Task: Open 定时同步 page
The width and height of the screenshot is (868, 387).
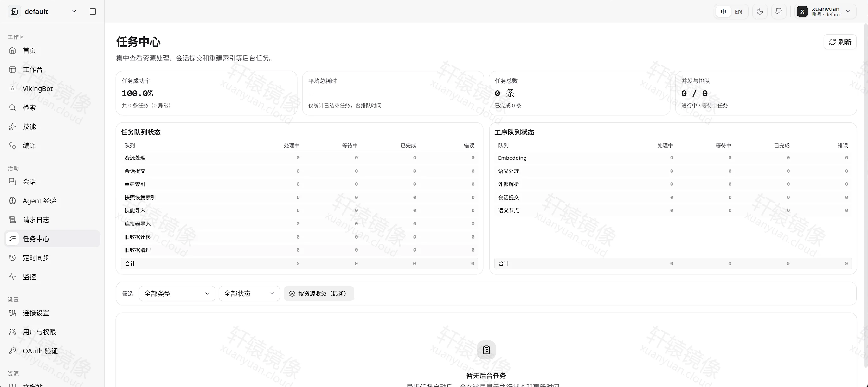Action: point(52,258)
